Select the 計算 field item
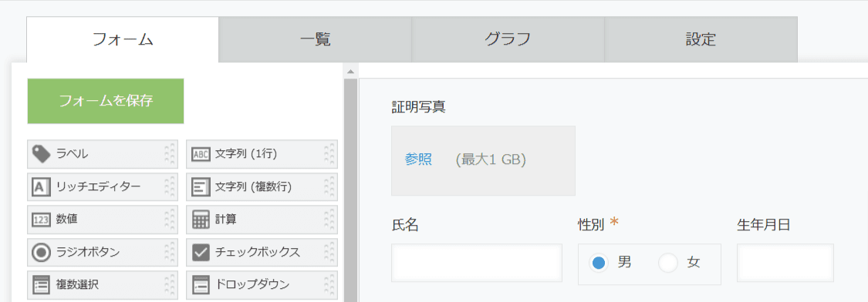 point(262,220)
